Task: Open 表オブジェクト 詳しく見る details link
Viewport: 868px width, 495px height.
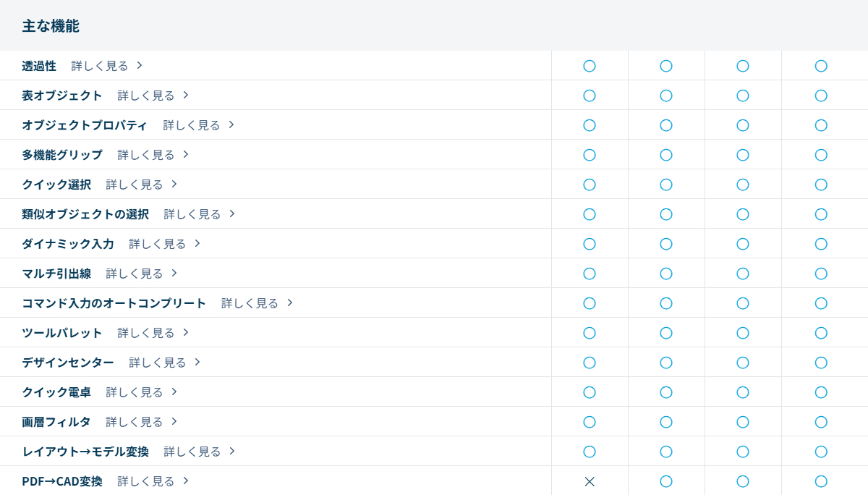Action: pos(146,96)
